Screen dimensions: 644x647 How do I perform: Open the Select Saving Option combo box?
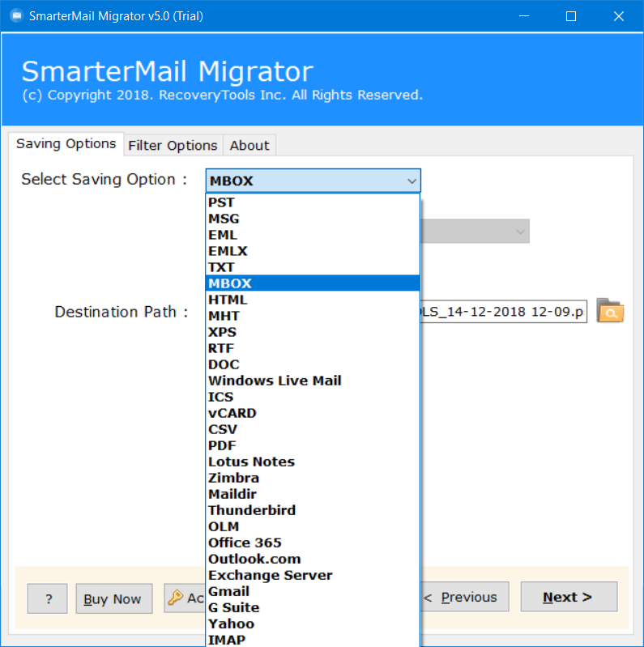313,181
